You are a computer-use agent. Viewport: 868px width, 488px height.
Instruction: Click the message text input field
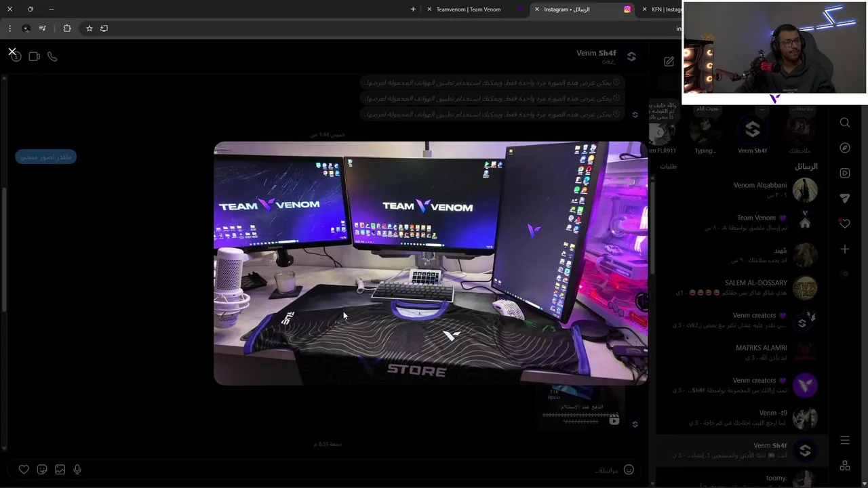coord(353,470)
